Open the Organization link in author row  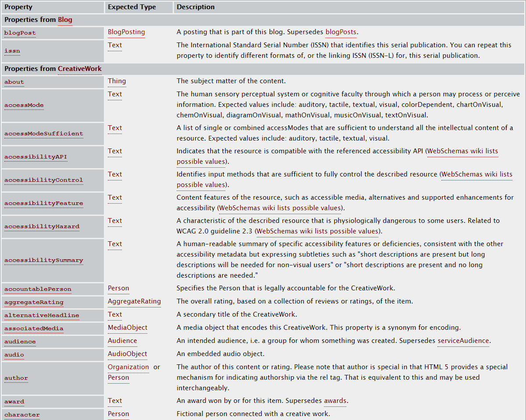click(x=128, y=367)
